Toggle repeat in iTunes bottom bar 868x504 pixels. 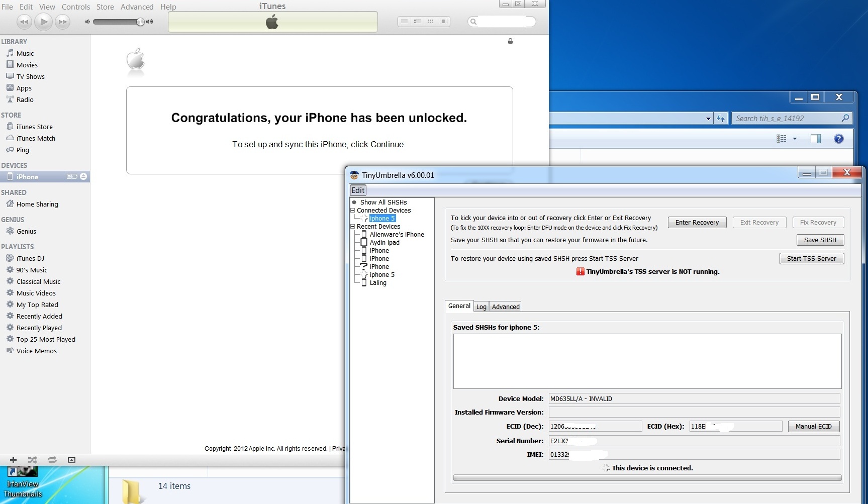pos(52,460)
